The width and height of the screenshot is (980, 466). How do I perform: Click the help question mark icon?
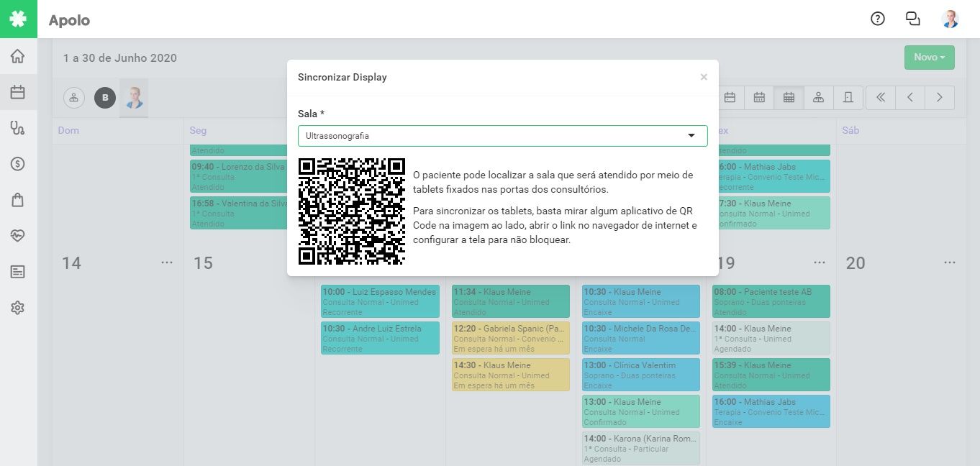877,19
